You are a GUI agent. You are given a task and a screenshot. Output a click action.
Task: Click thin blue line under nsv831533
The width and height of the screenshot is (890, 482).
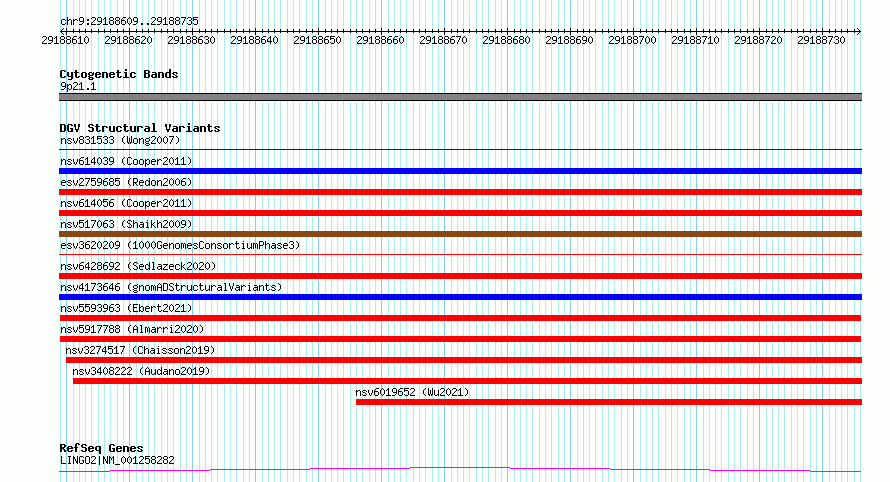(x=460, y=150)
